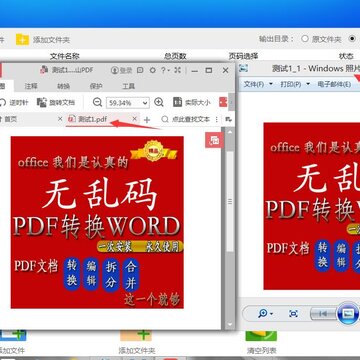The image size is (360, 360).
Task: Click the PDF vertical scrollbar up arrow
Action: point(230,132)
